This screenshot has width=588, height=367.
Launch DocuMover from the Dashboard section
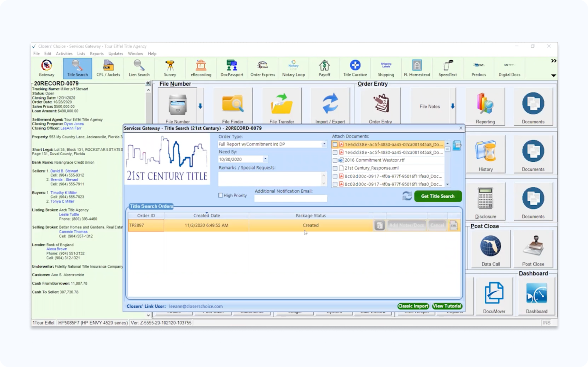[494, 294]
